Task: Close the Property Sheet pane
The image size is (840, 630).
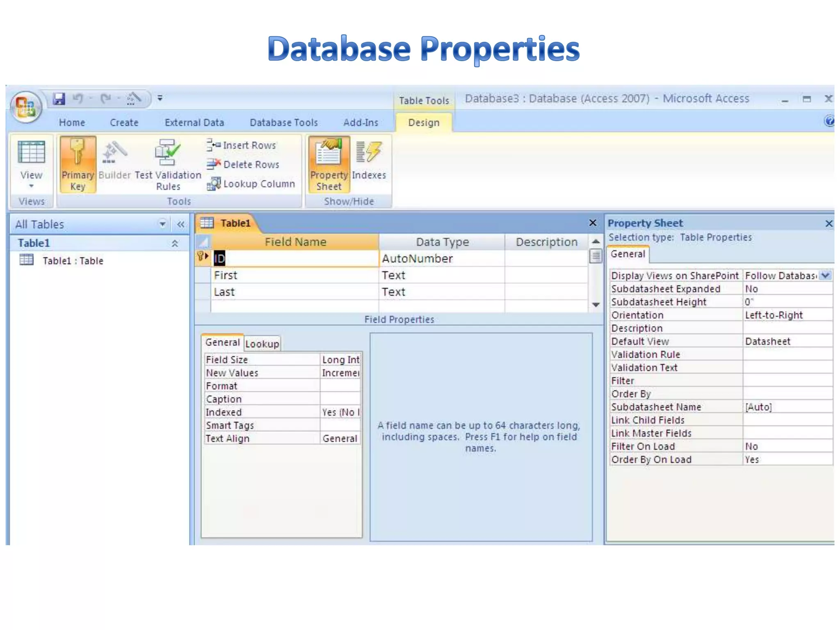Action: [829, 224]
